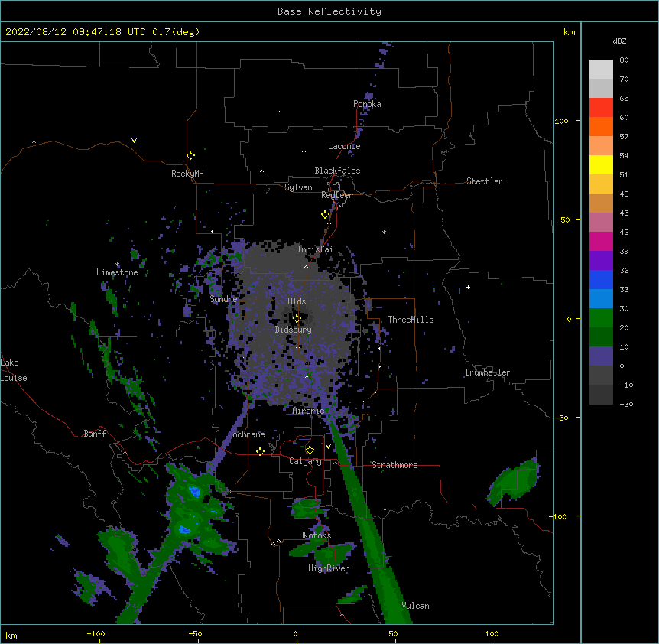The height and width of the screenshot is (644, 659).
Task: Click the dBZ legend heading
Action: point(619,41)
